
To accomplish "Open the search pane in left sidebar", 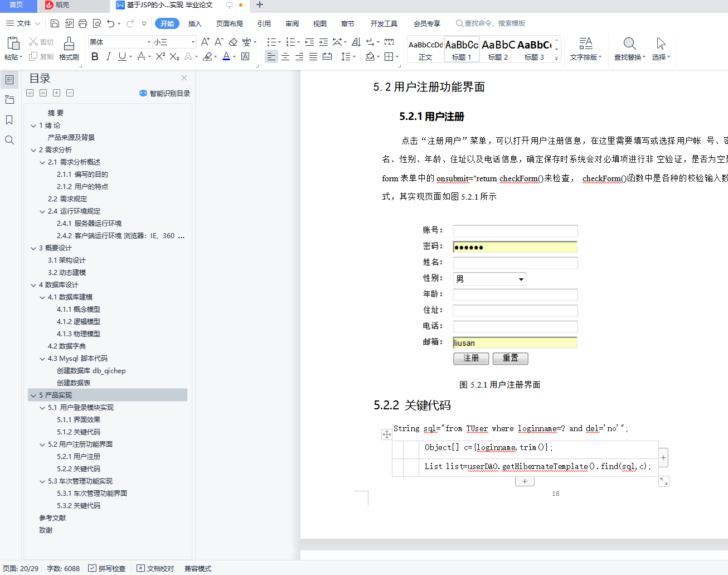I will pos(9,140).
